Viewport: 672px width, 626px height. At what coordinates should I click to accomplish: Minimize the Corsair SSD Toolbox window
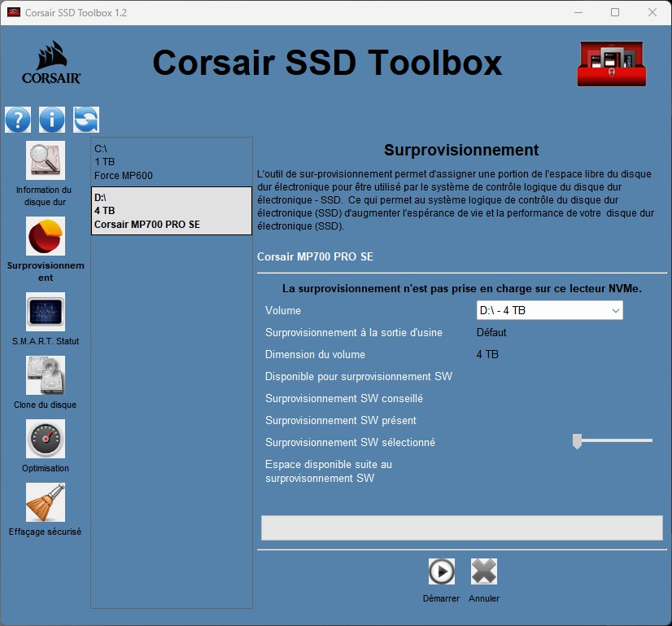(x=578, y=12)
